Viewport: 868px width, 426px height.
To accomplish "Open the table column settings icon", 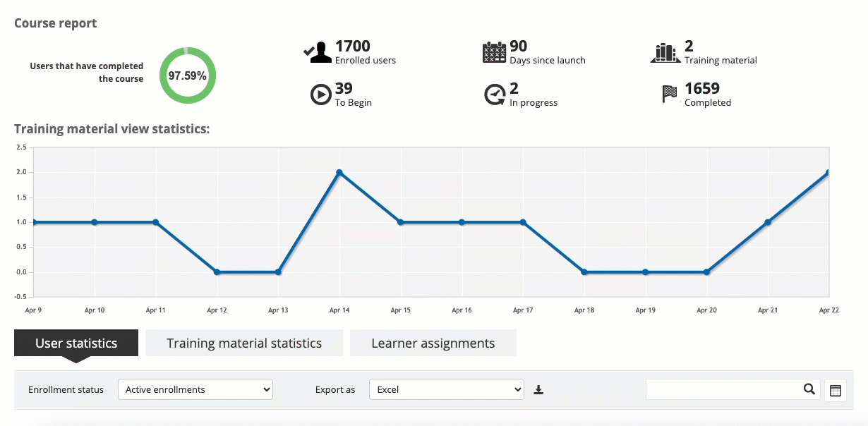I will click(836, 390).
